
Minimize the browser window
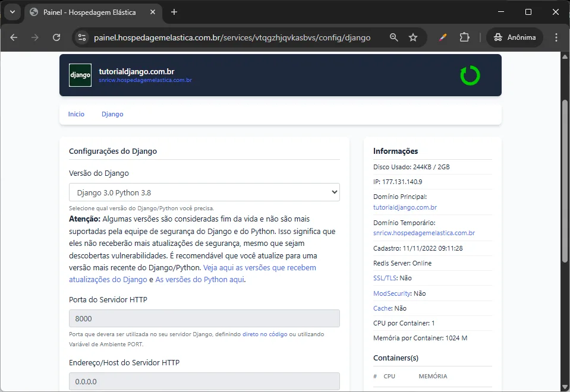click(501, 12)
